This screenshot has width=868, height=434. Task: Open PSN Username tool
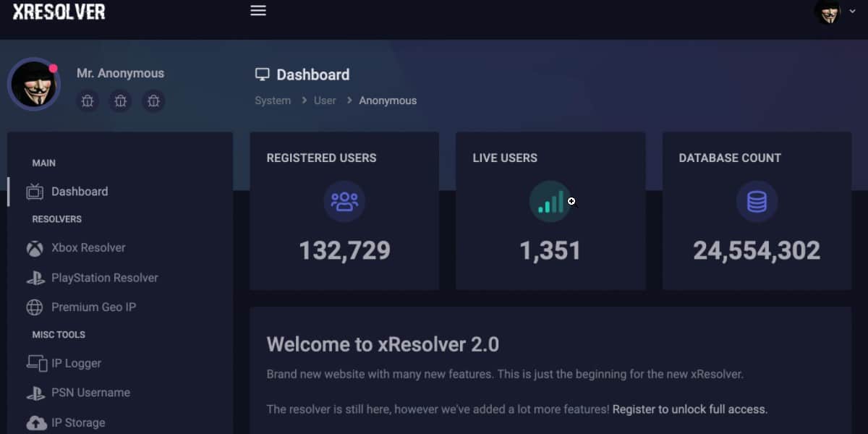tap(90, 393)
